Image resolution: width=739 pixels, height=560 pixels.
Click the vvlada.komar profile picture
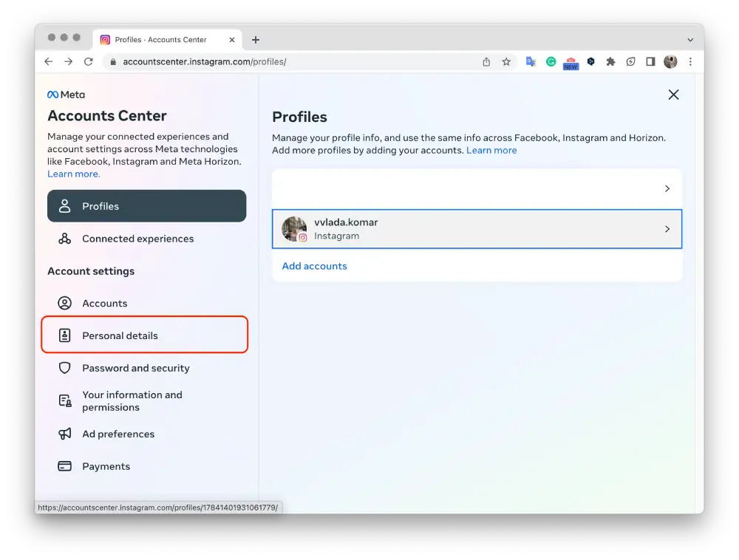(294, 229)
